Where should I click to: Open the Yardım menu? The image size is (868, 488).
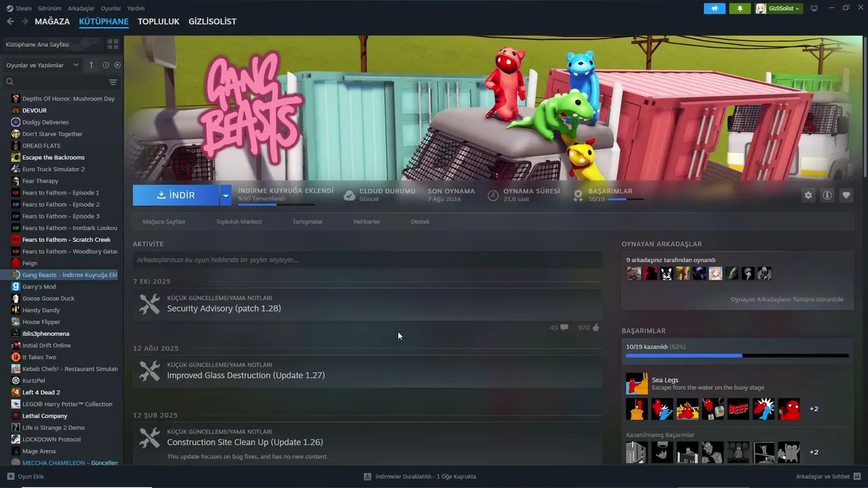tap(136, 8)
